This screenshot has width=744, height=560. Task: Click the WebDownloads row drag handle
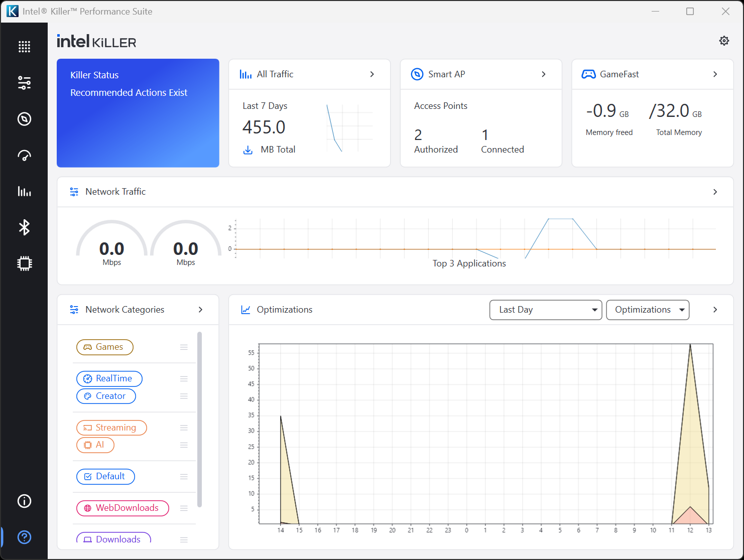184,508
